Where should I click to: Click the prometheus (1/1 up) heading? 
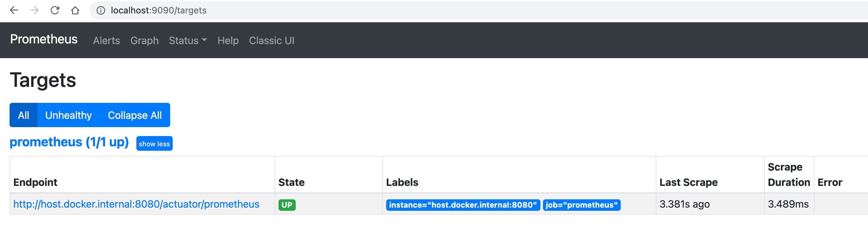point(69,142)
